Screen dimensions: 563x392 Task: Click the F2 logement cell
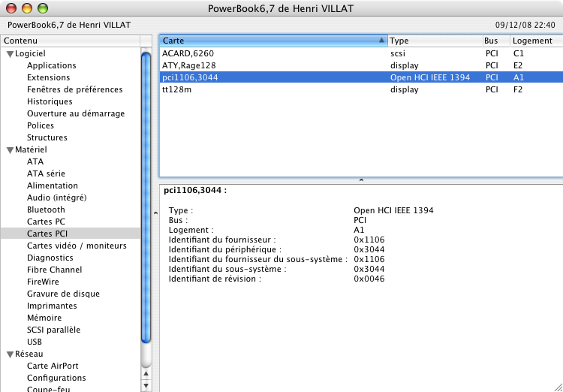[x=518, y=89]
